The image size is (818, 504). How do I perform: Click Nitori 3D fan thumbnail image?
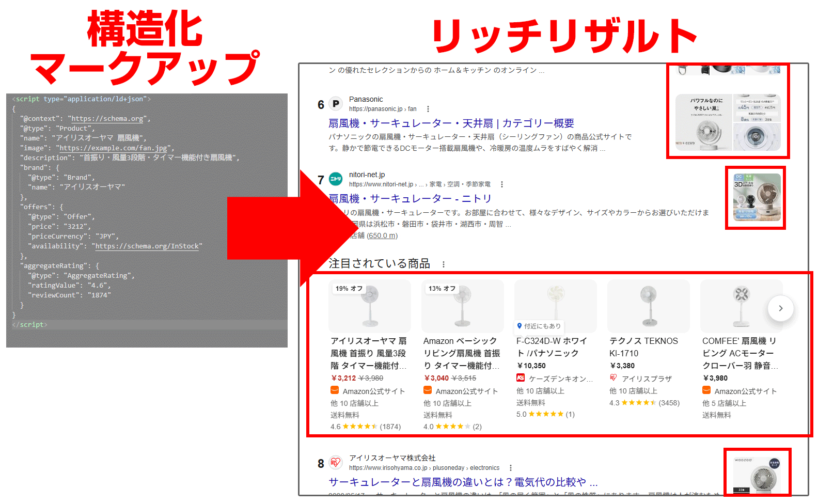click(756, 198)
